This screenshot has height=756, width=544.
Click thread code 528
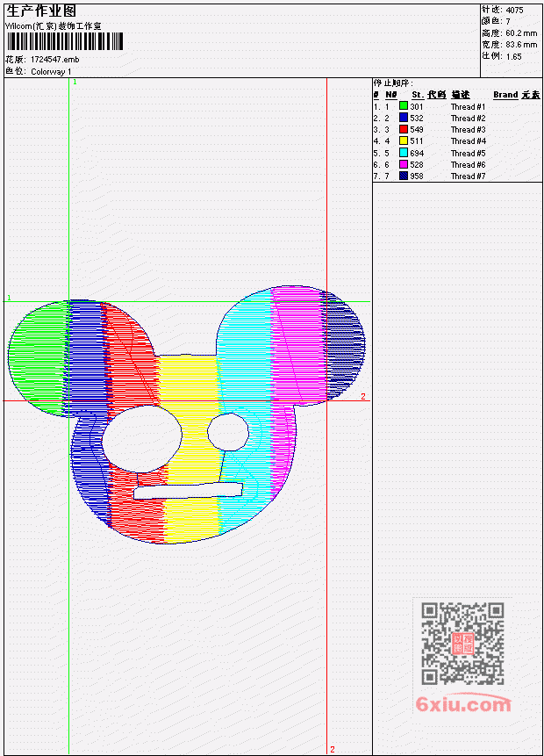pyautogui.click(x=416, y=165)
